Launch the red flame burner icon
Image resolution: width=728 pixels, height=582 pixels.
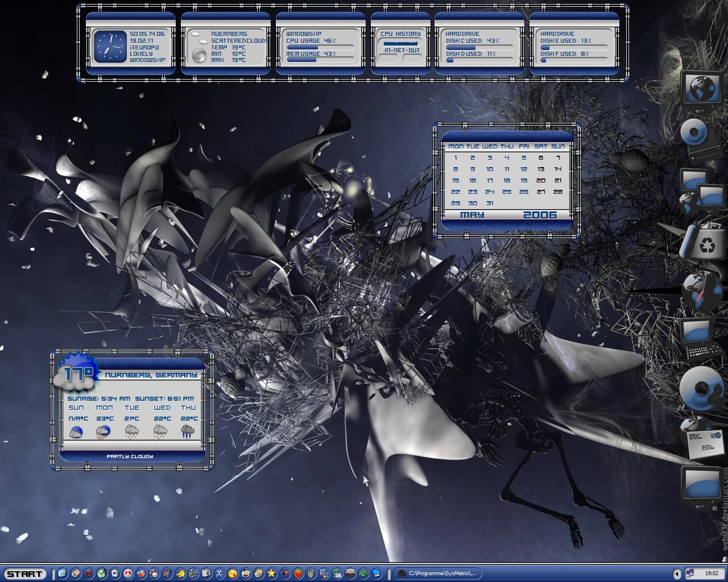128,573
